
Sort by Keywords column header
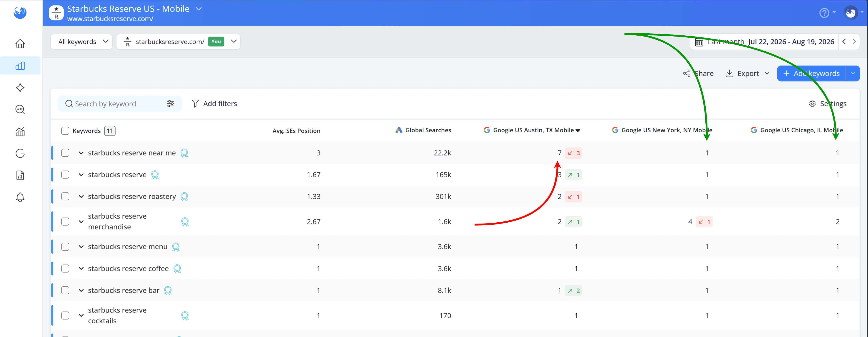point(87,131)
